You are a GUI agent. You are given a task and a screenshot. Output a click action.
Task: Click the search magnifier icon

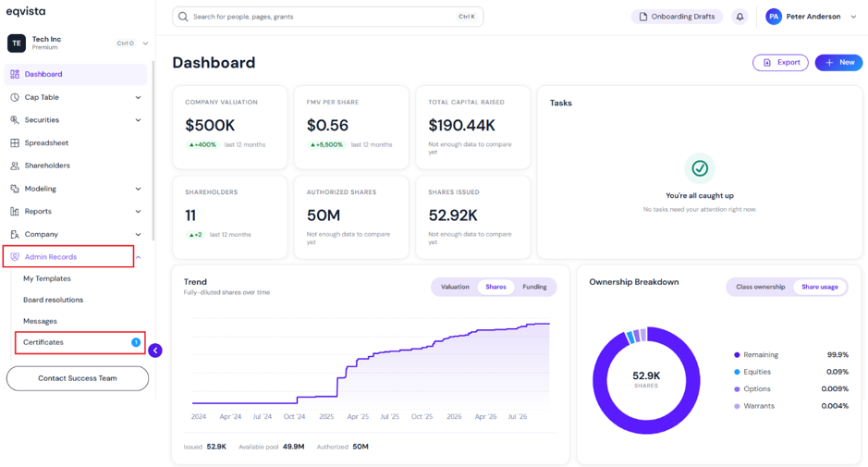coord(183,17)
